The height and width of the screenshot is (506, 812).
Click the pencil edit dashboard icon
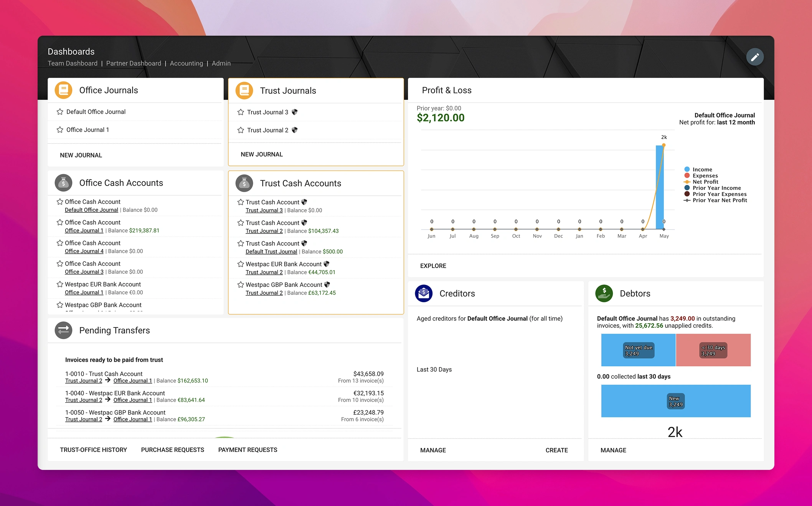coord(754,57)
